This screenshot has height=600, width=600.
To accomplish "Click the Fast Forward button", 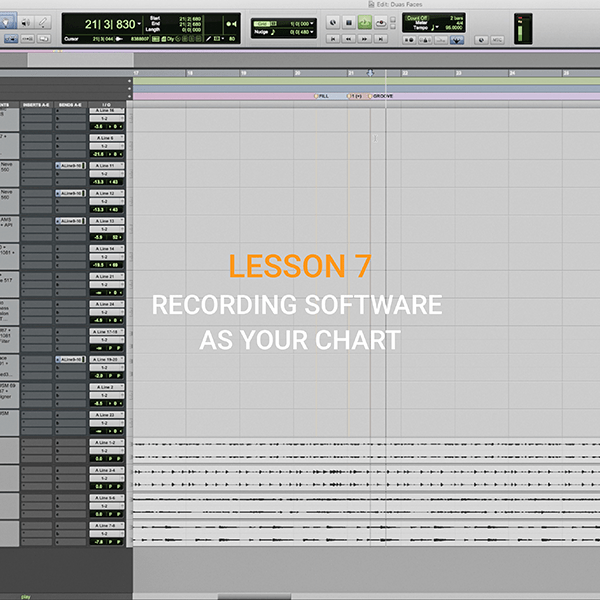I will (364, 39).
